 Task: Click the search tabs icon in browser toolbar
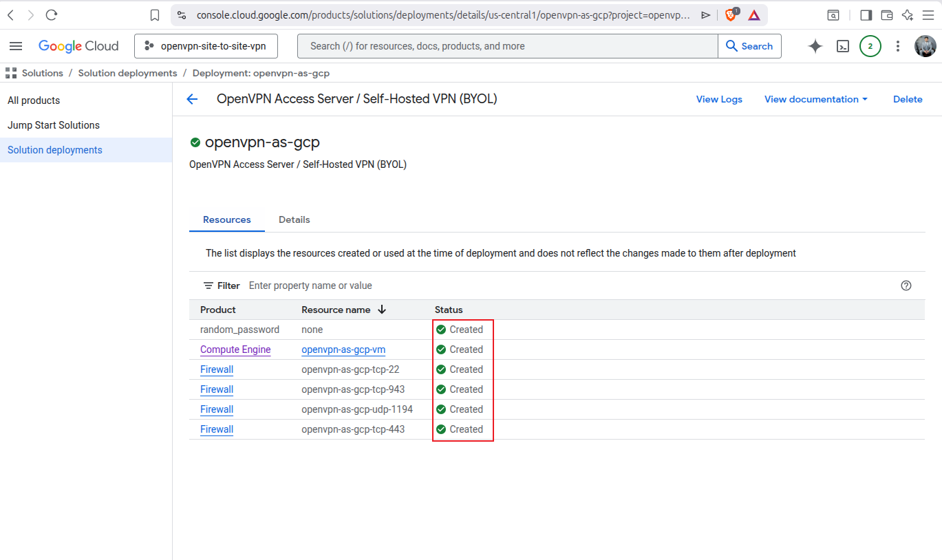(x=833, y=15)
